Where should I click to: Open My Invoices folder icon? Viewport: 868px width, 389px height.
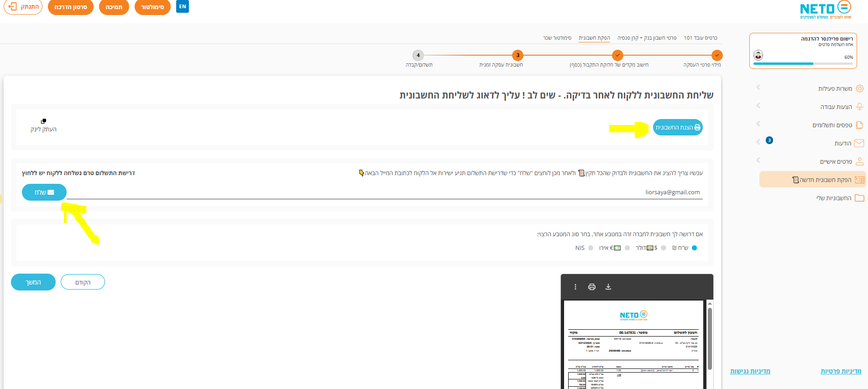pos(859,198)
